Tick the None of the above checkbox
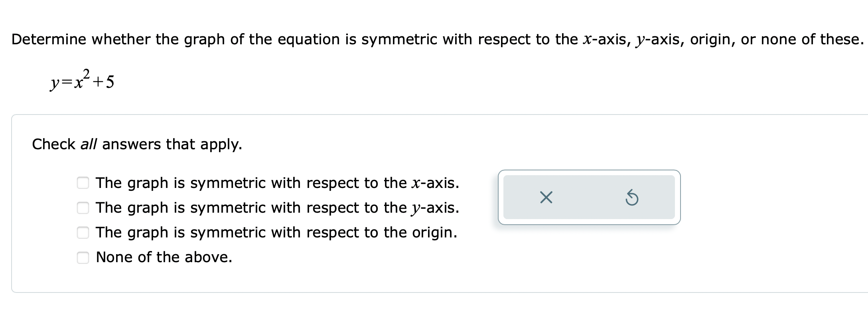 coord(83,257)
